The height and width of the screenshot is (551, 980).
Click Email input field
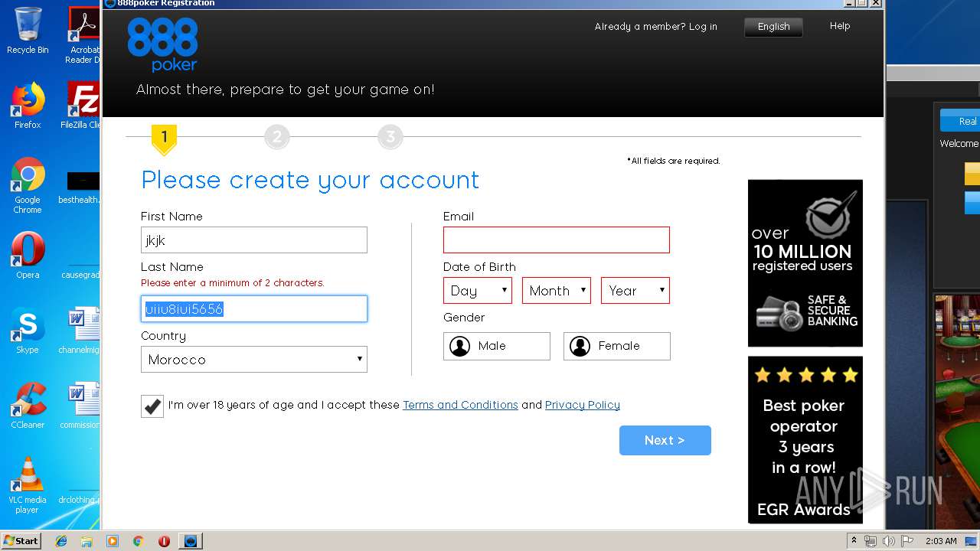point(557,240)
